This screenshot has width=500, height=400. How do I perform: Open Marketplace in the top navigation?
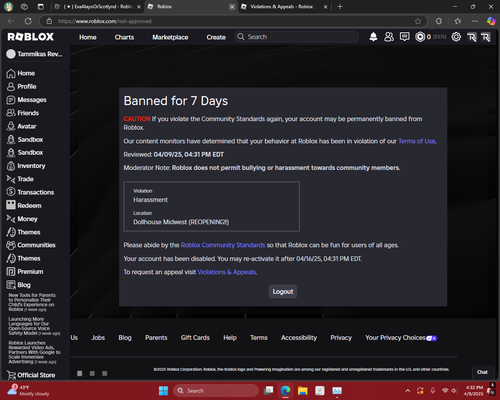click(170, 37)
